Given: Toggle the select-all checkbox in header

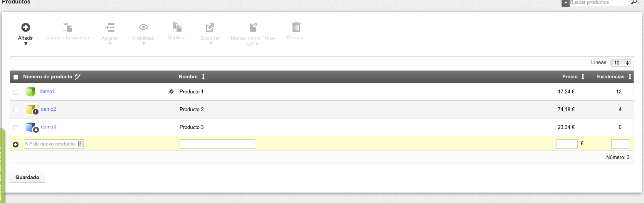Looking at the screenshot, I should point(16,77).
